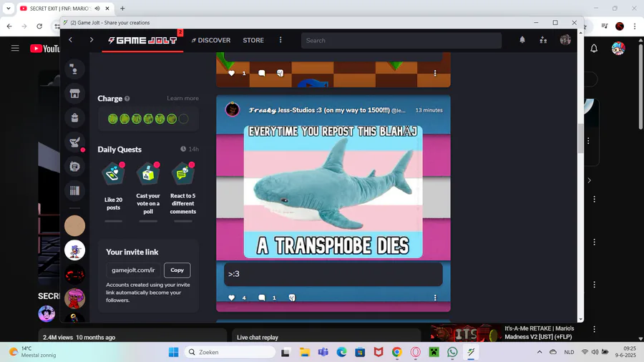Mute the SECRET EXIT Chrome tab
This screenshot has height=362, width=644.
(97, 8)
